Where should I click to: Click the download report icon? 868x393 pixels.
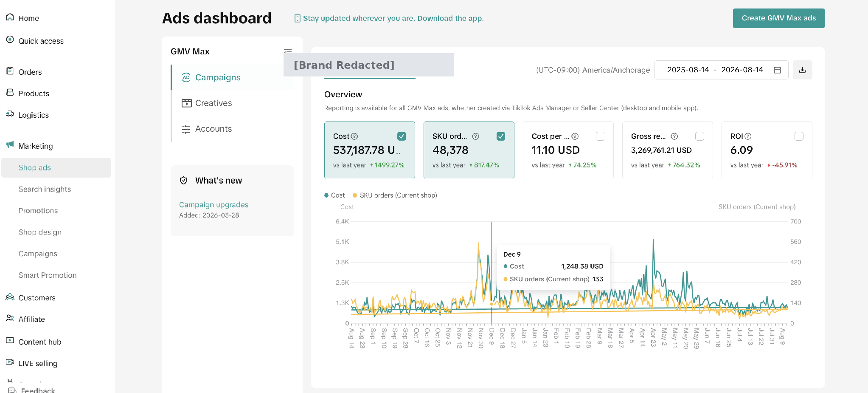click(x=802, y=70)
